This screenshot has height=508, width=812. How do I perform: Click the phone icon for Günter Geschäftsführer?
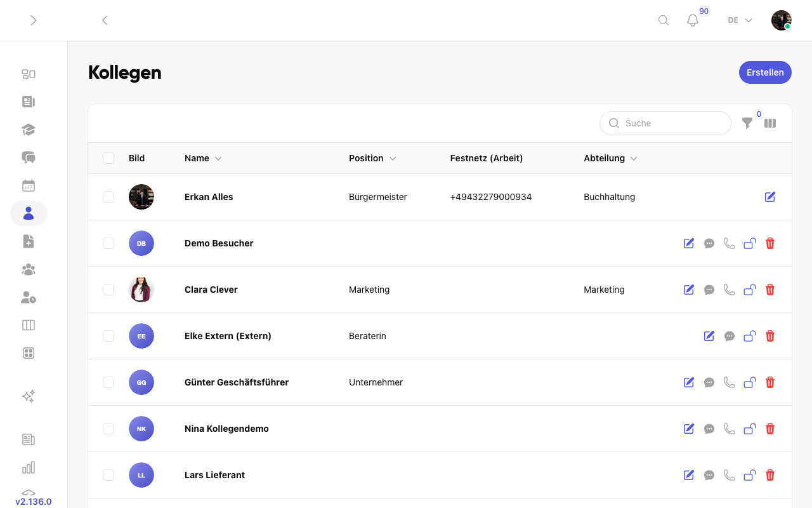pyautogui.click(x=730, y=382)
